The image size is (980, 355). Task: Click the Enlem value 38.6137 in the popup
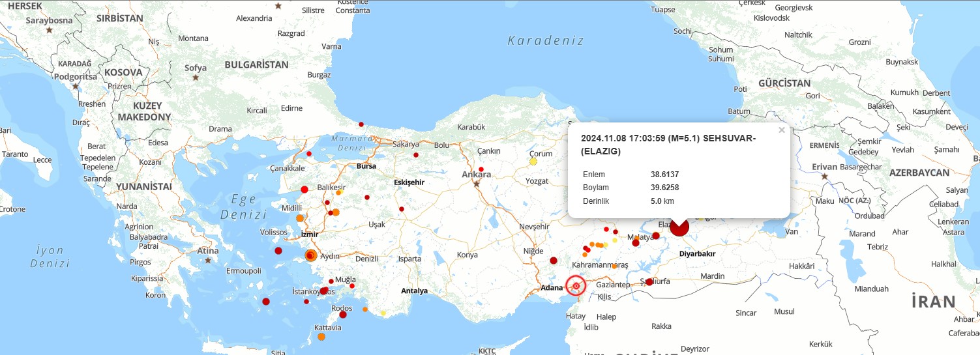tap(664, 174)
